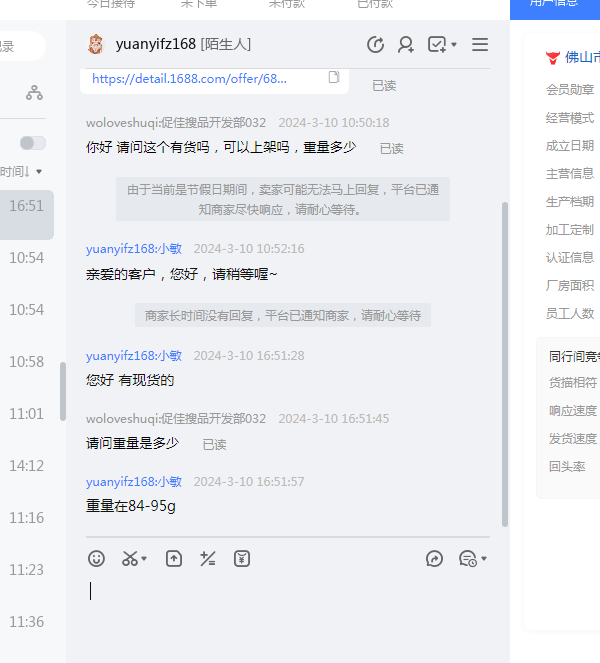This screenshot has height=663, width=600.
Task: Toggle the switch in left sidebar
Action: [33, 143]
